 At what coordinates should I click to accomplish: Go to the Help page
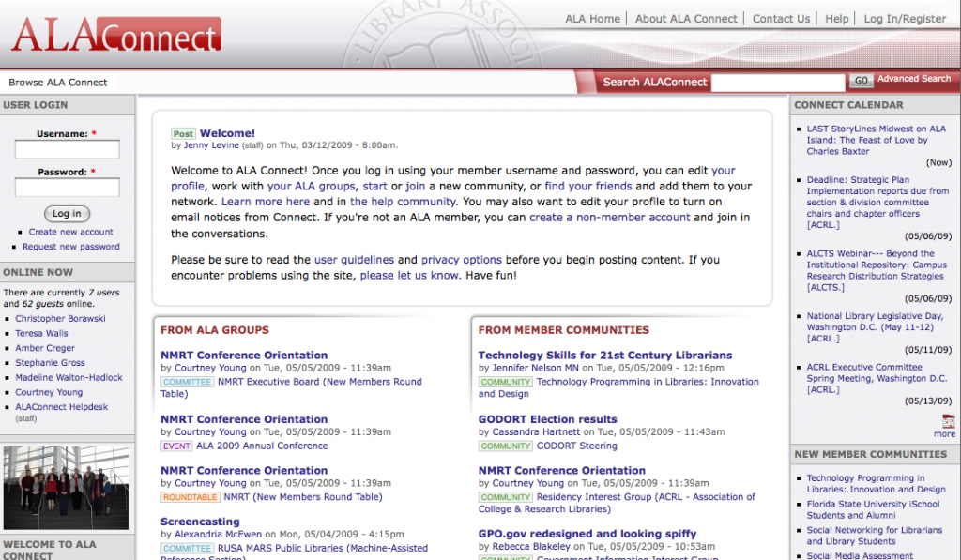pos(836,19)
